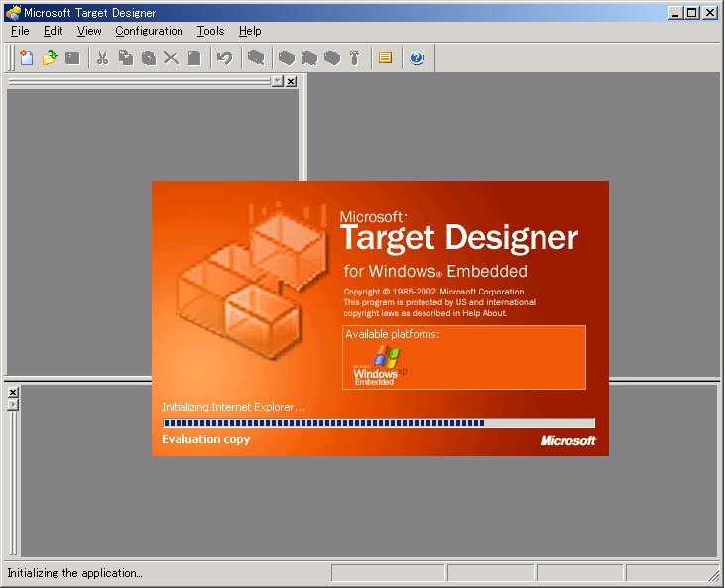Open the Tools menu
This screenshot has height=588, width=725.
coord(211,31)
